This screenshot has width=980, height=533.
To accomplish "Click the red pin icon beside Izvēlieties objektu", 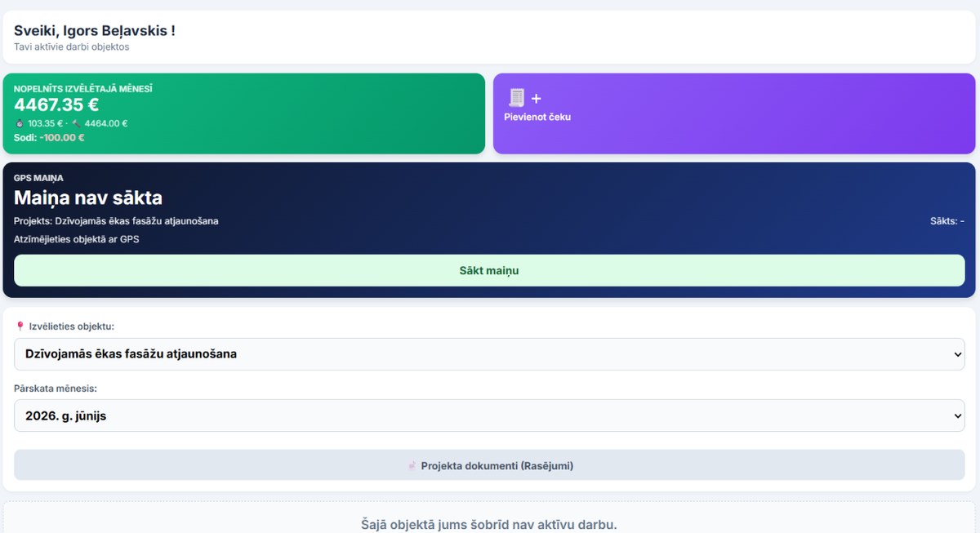I will coord(20,326).
